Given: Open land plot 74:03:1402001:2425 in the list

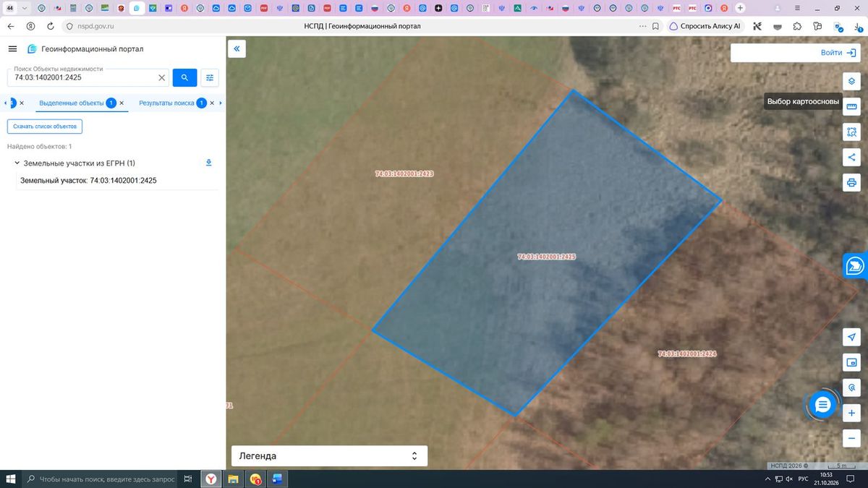Looking at the screenshot, I should (x=88, y=181).
